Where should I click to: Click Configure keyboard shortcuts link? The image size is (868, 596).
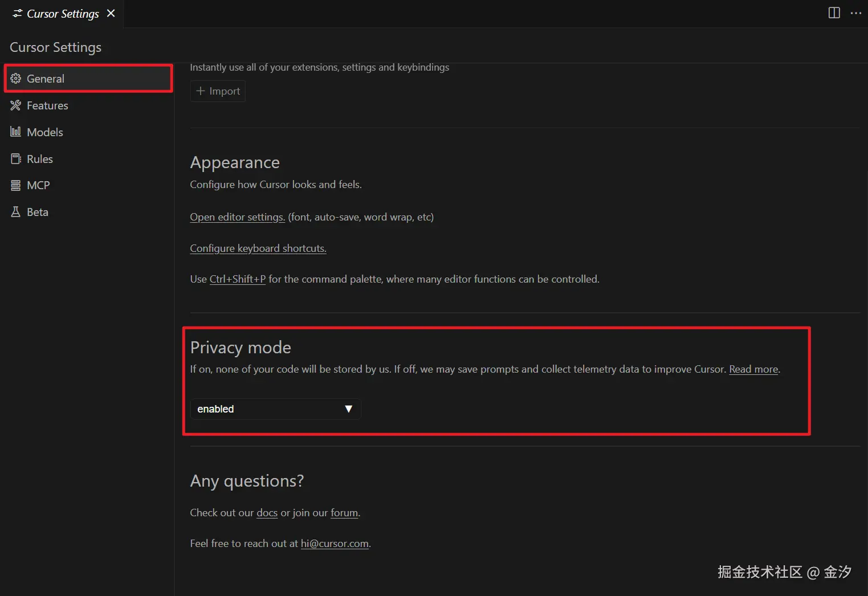(258, 248)
